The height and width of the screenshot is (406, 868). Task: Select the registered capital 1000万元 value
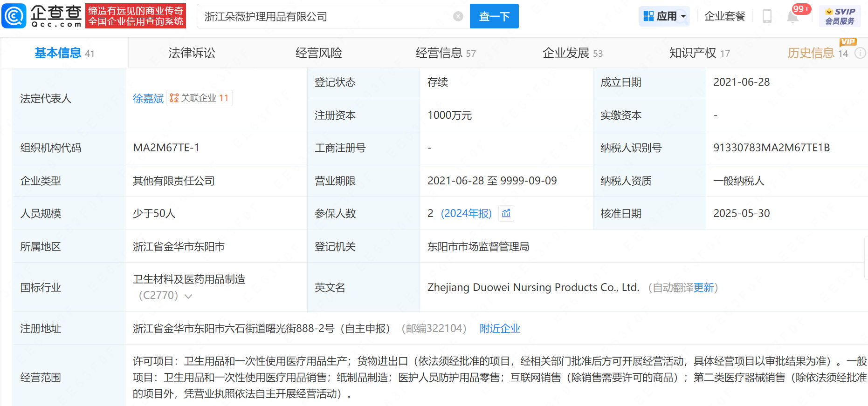point(450,115)
